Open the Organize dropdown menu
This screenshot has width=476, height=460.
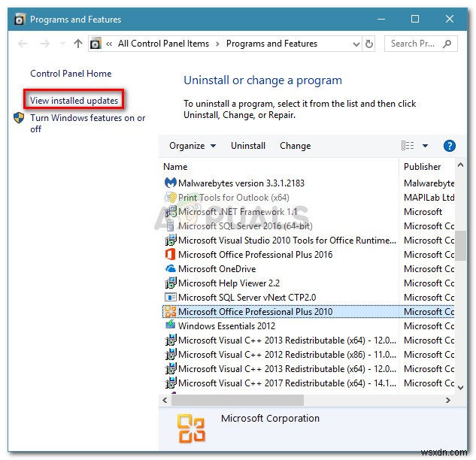coord(193,146)
